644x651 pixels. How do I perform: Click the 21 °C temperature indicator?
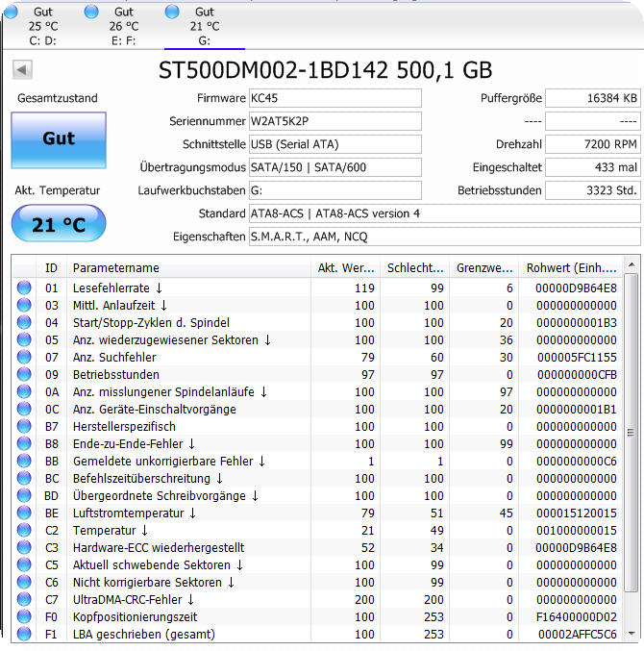59,225
